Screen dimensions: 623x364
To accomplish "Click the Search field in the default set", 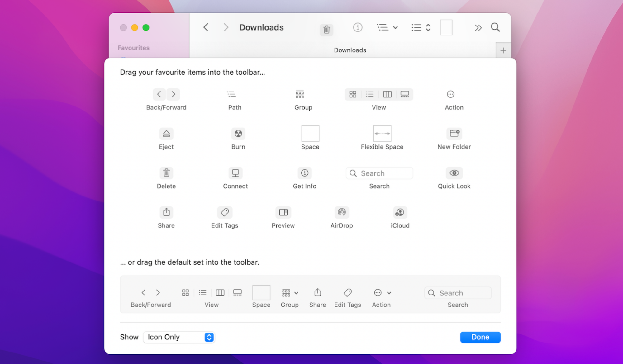I will [x=458, y=293].
